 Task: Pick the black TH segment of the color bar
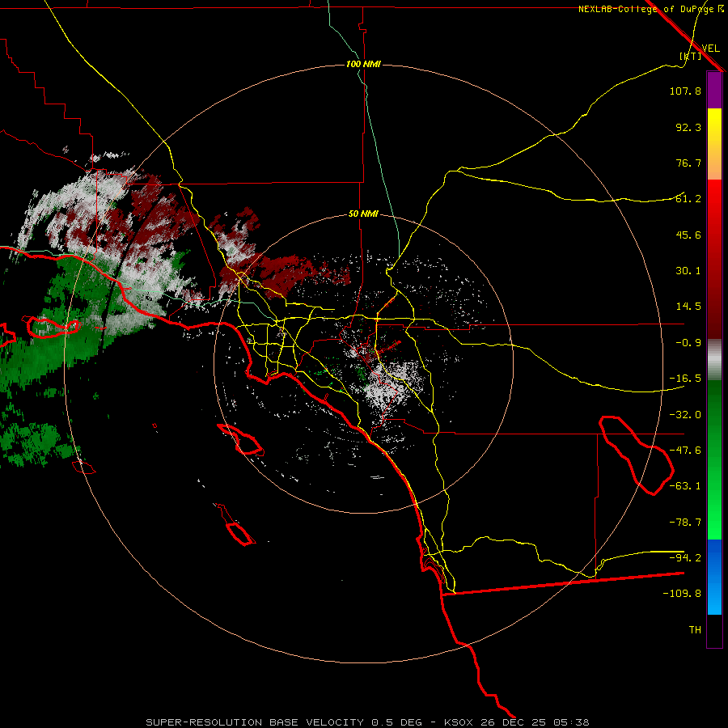714,630
